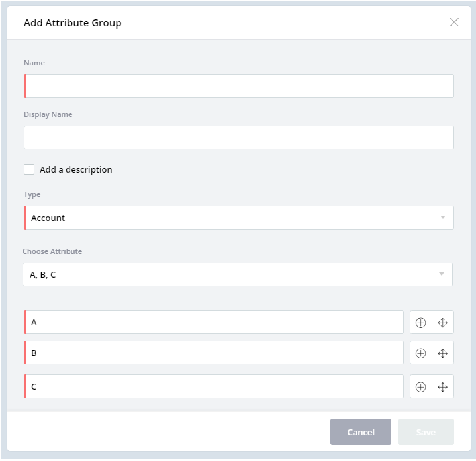Enable the Add a description checkbox
Image resolution: width=476 pixels, height=461 pixels.
[x=29, y=169]
